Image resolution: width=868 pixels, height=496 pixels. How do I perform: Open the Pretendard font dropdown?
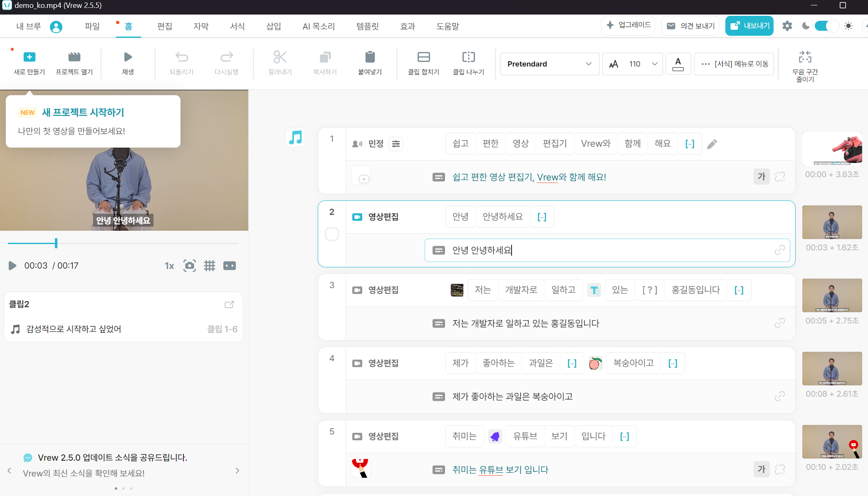click(549, 64)
